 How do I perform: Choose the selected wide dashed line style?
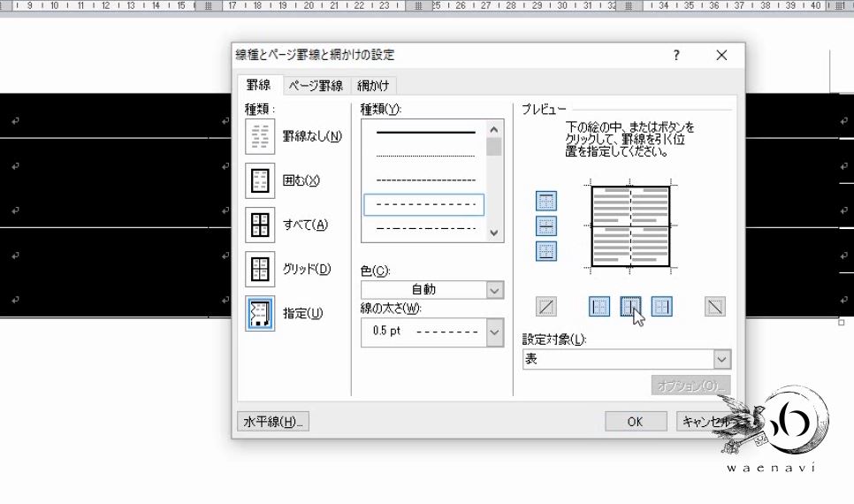423,205
